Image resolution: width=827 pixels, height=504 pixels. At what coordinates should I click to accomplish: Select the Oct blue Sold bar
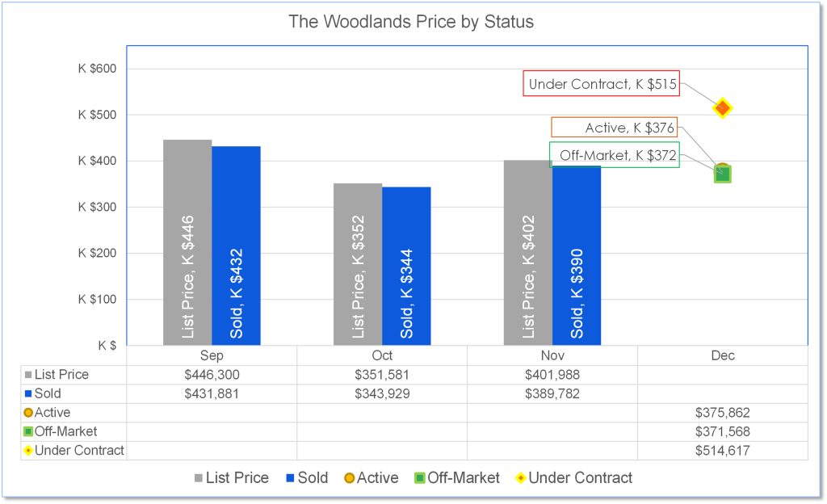406,267
